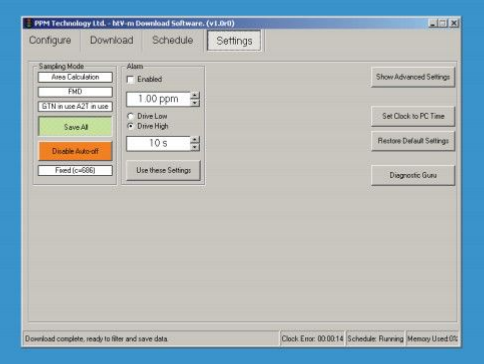
Task: Select the Settings tab
Action: pyautogui.click(x=234, y=41)
